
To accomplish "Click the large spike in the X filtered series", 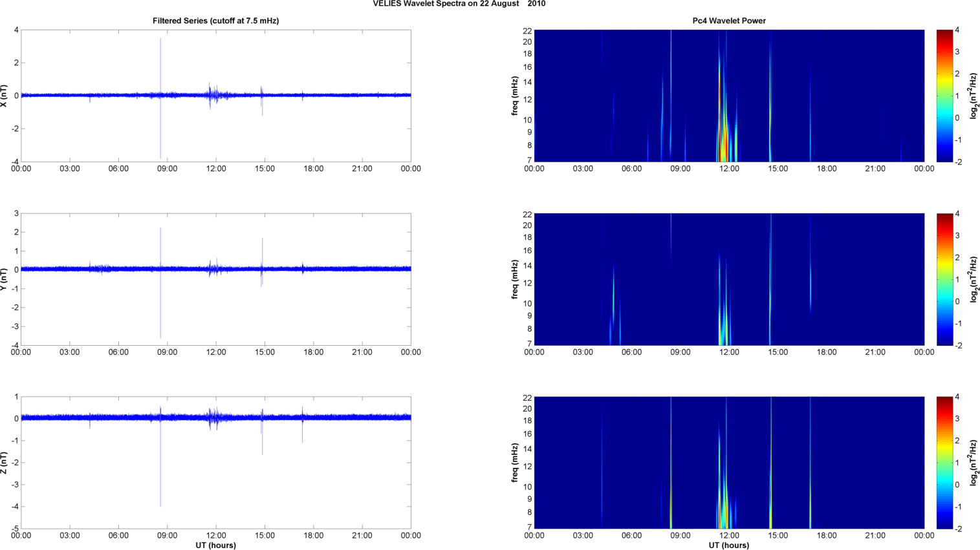I will (160, 65).
